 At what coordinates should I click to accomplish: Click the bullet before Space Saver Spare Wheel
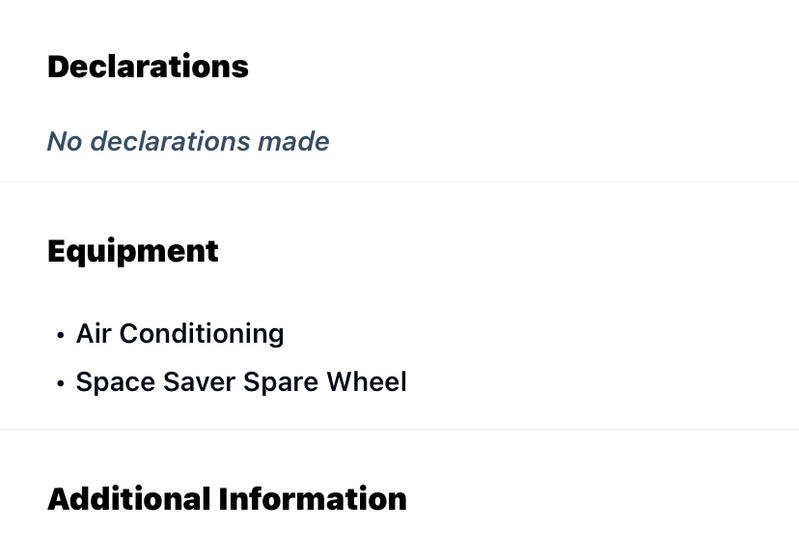pos(61,383)
